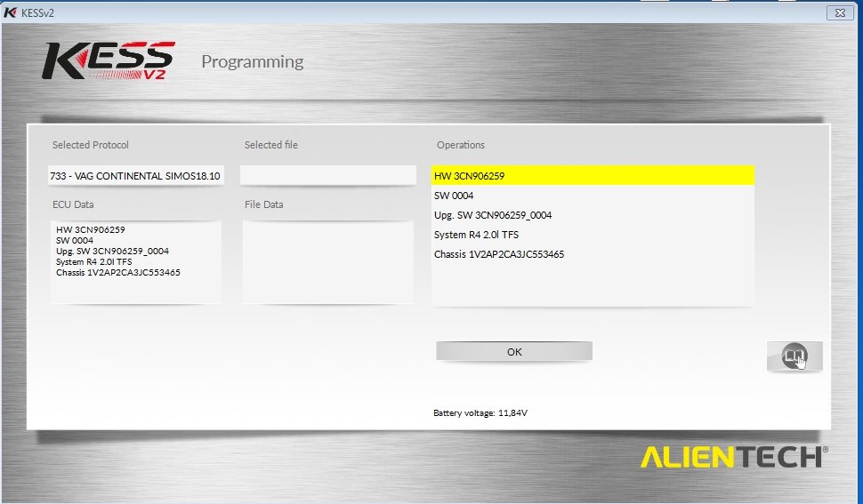This screenshot has width=863, height=504.
Task: Click the KESSv2 title bar app icon
Action: 10,12
